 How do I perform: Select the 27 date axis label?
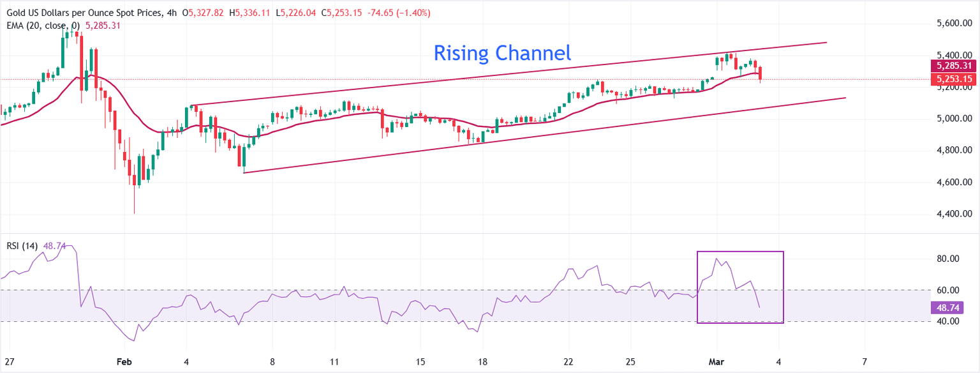coord(9,360)
